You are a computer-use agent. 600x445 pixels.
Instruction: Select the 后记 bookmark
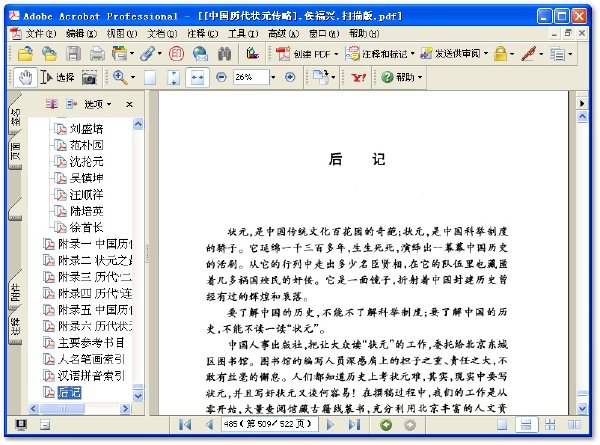69,392
